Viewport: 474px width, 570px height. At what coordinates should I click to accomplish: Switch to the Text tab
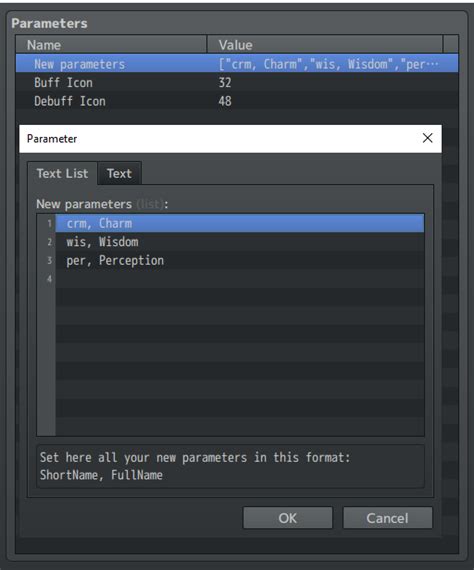(x=119, y=173)
